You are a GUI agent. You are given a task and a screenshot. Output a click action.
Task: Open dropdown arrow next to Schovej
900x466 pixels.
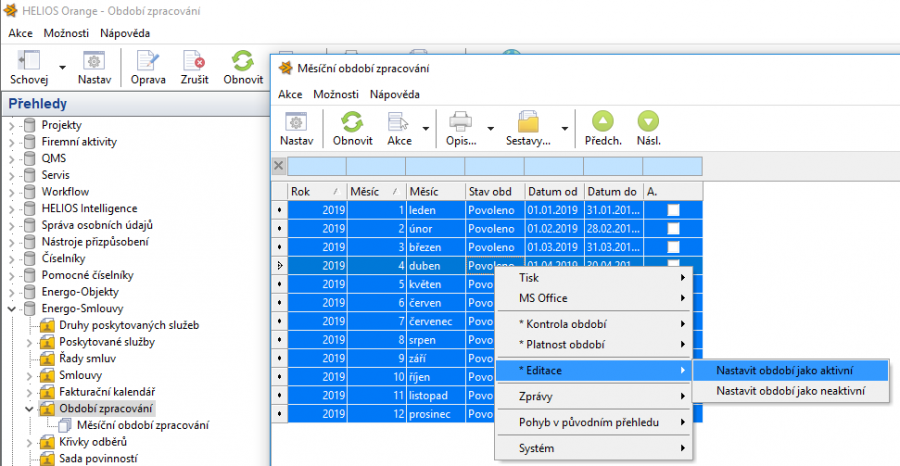[62, 68]
